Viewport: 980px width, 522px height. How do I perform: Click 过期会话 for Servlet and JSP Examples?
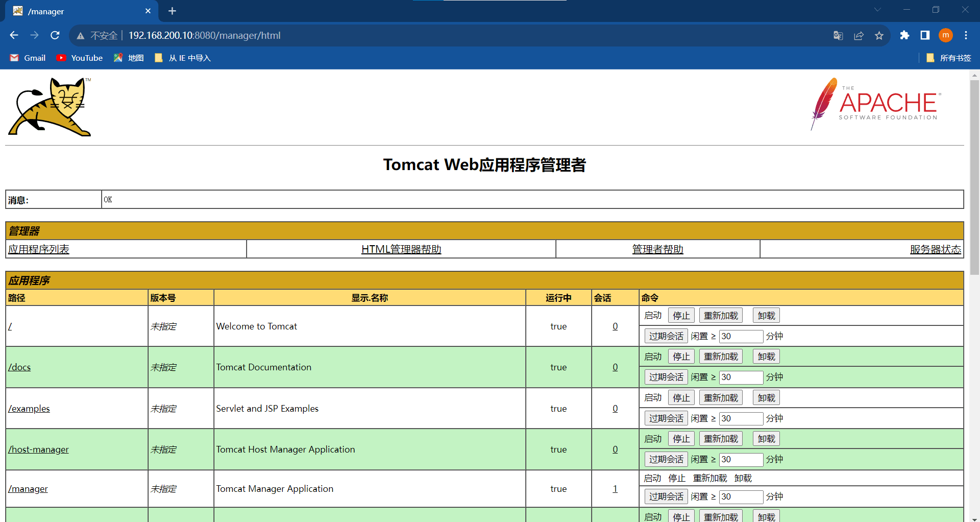pos(666,418)
